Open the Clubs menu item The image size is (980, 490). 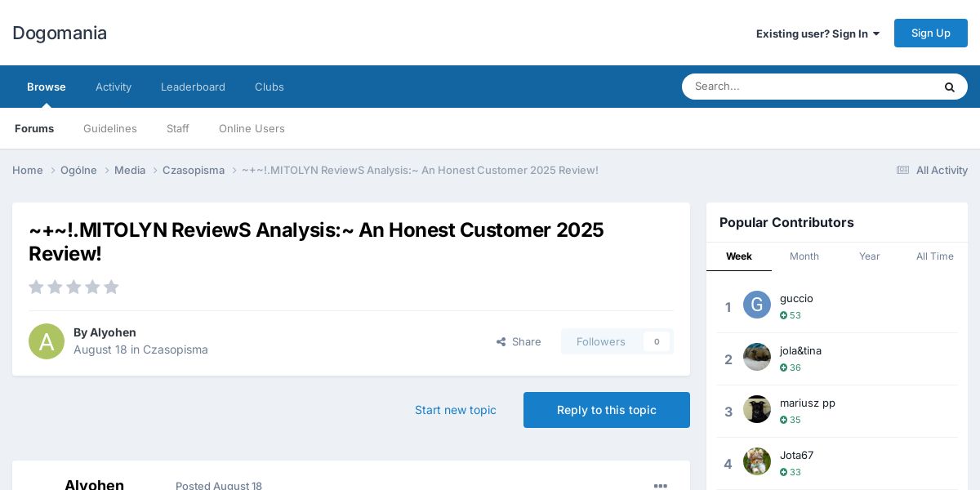(269, 87)
